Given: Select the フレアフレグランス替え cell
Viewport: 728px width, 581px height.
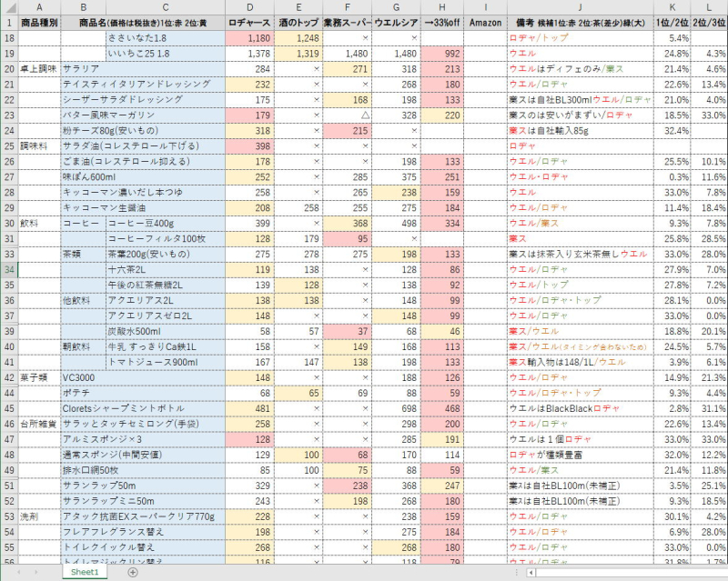Looking at the screenshot, I should click(x=143, y=532).
